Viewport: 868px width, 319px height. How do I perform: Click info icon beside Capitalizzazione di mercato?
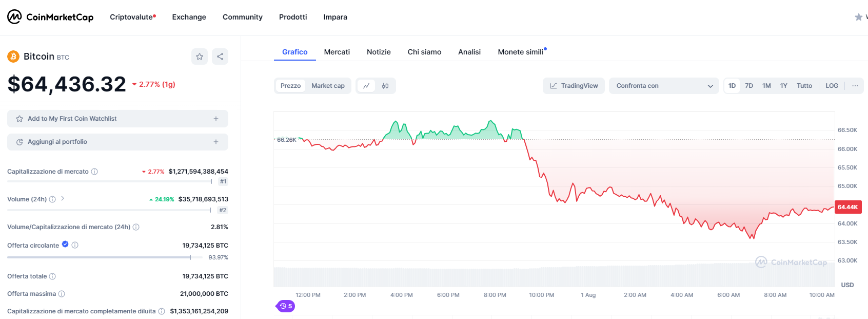point(94,172)
